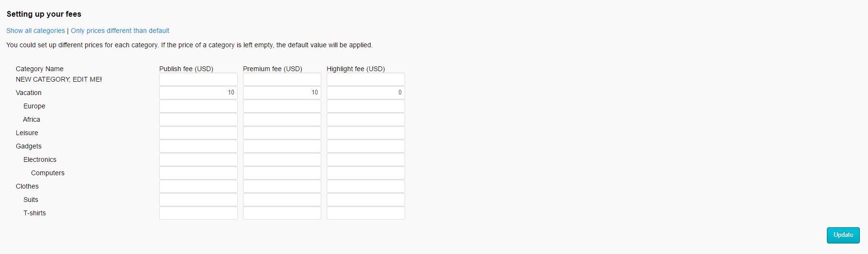Click Leisure highlight fee input
The image size is (868, 254).
pos(365,133)
